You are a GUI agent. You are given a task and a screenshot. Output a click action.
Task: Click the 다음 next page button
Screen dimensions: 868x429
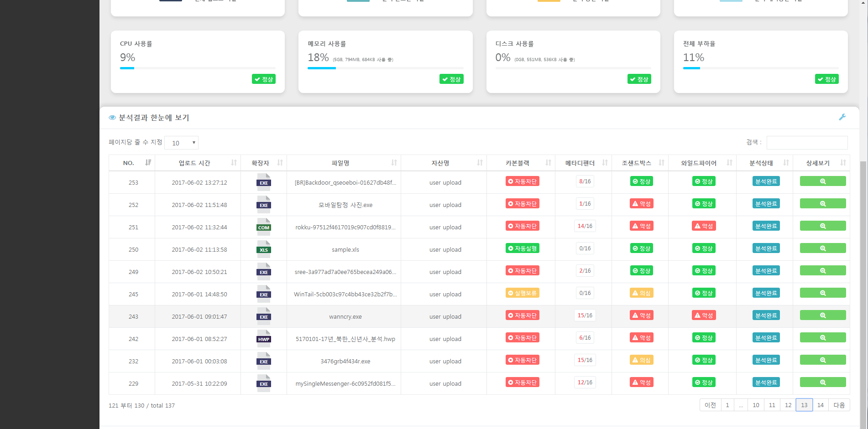(x=839, y=405)
